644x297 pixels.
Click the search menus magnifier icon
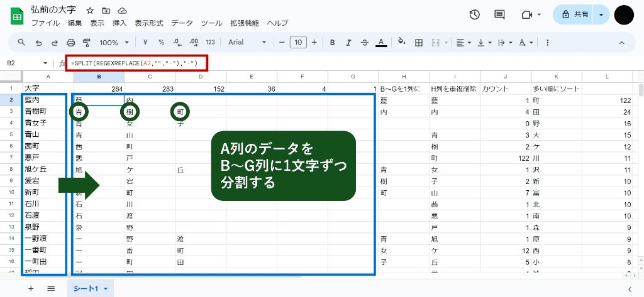pyautogui.click(x=21, y=43)
